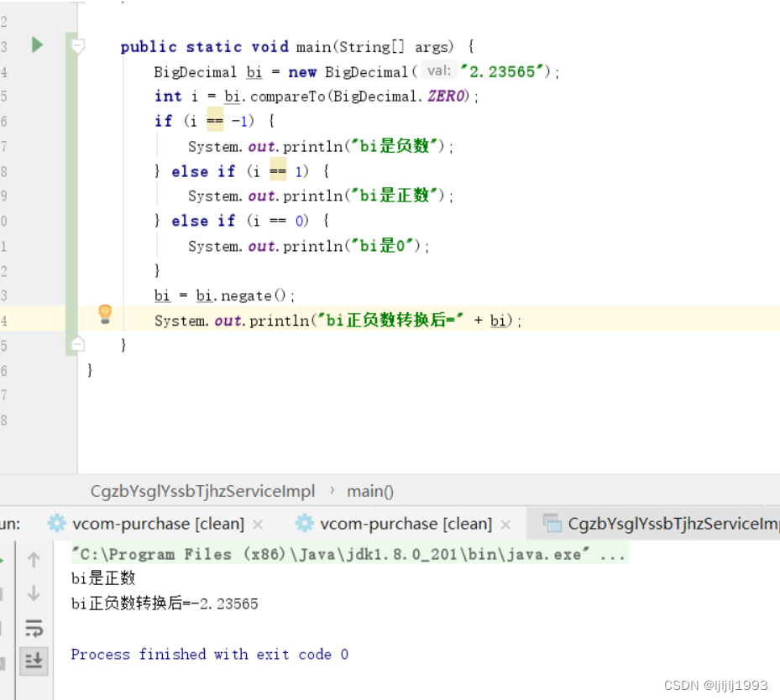Click 'Process finished with exit code 0'
Image resolution: width=780 pixels, height=700 pixels.
click(209, 654)
